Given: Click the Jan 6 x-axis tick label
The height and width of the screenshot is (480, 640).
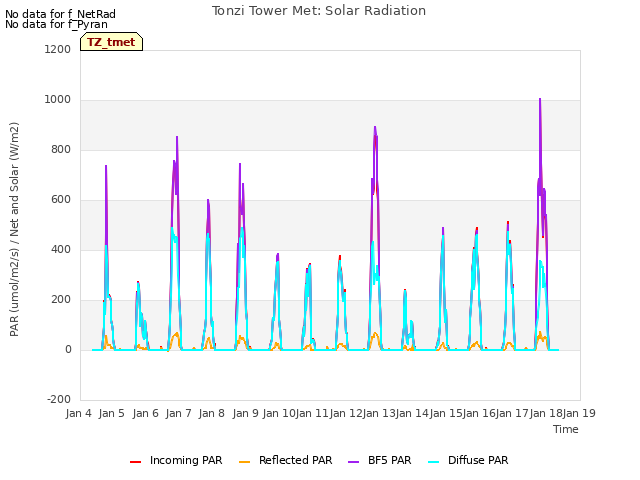Looking at the screenshot, I should tap(145, 413).
